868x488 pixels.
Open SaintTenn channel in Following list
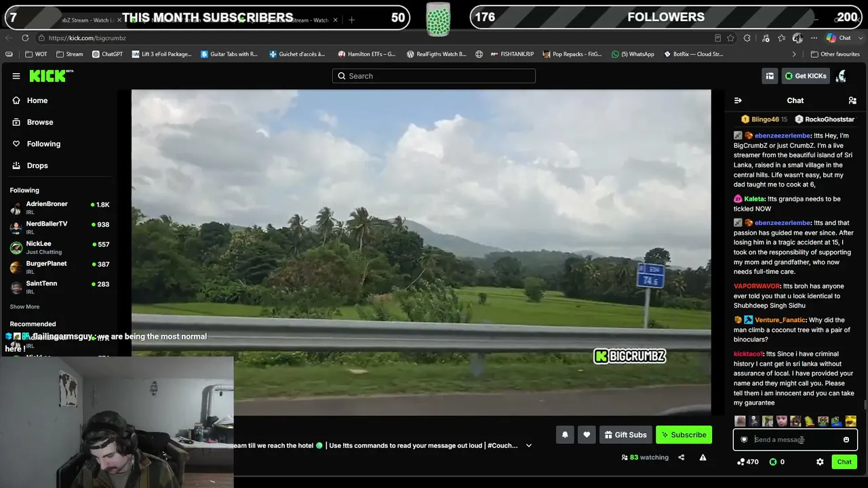[60, 287]
